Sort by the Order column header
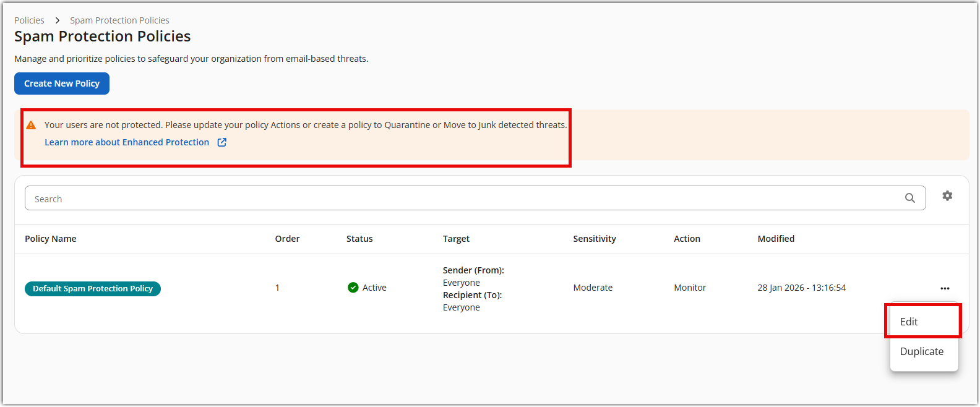Screen dimensions: 980x407 pos(287,239)
